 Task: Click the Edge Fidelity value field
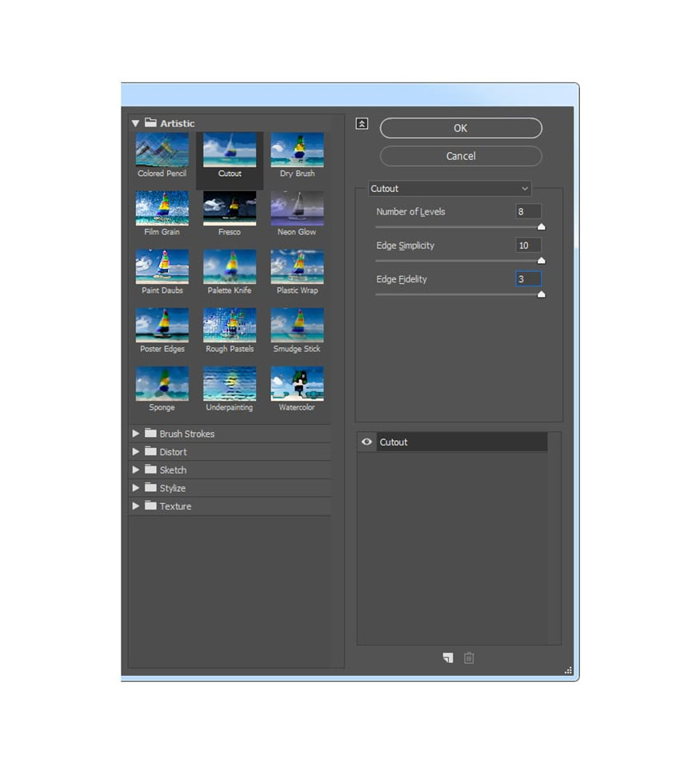click(x=529, y=278)
